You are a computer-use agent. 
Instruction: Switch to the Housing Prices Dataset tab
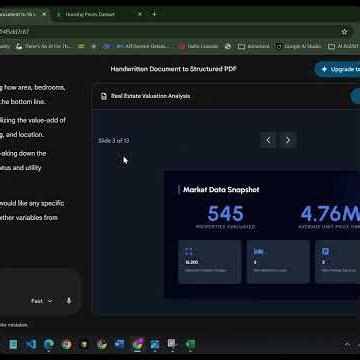90,14
